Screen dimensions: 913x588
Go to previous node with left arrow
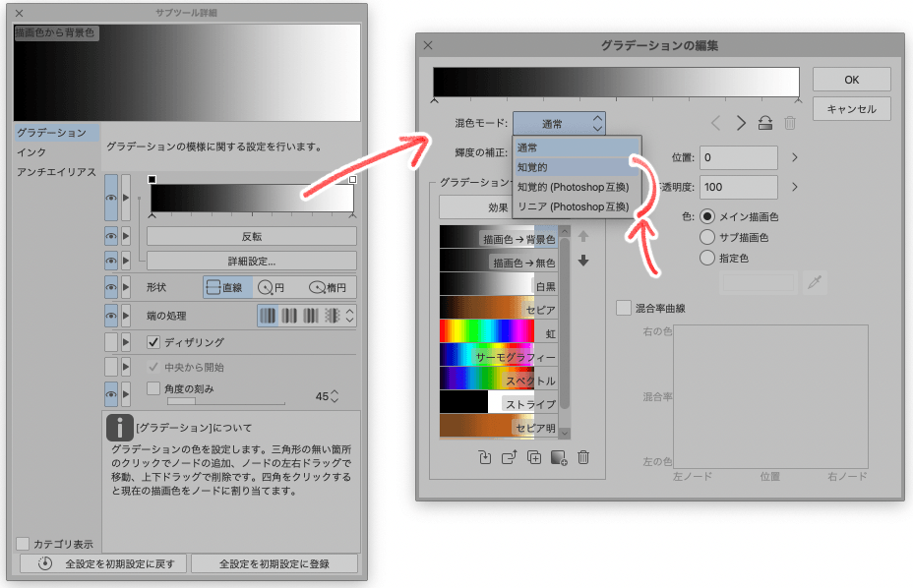[x=716, y=123]
